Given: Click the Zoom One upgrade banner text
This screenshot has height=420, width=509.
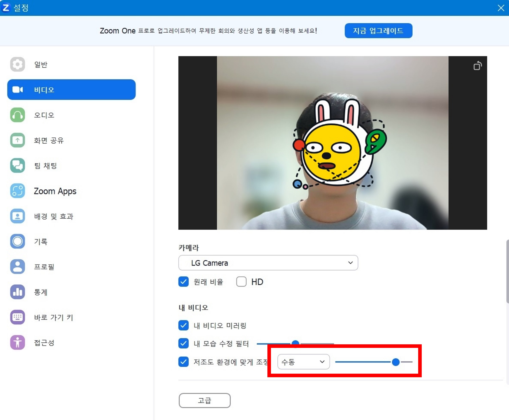Looking at the screenshot, I should [x=208, y=31].
